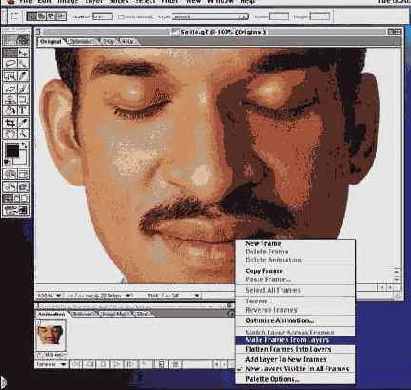Select the Zoom magnifier tool

click(23, 134)
